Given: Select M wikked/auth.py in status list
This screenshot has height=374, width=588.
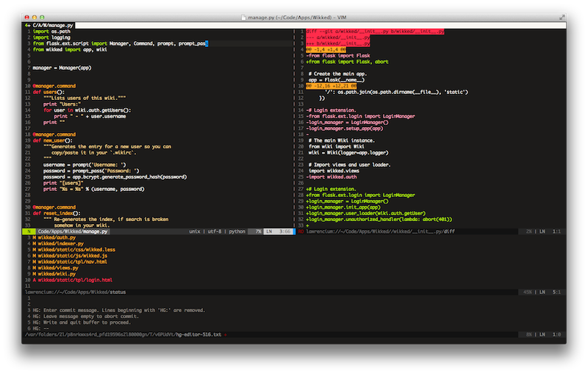Looking at the screenshot, I should [54, 237].
